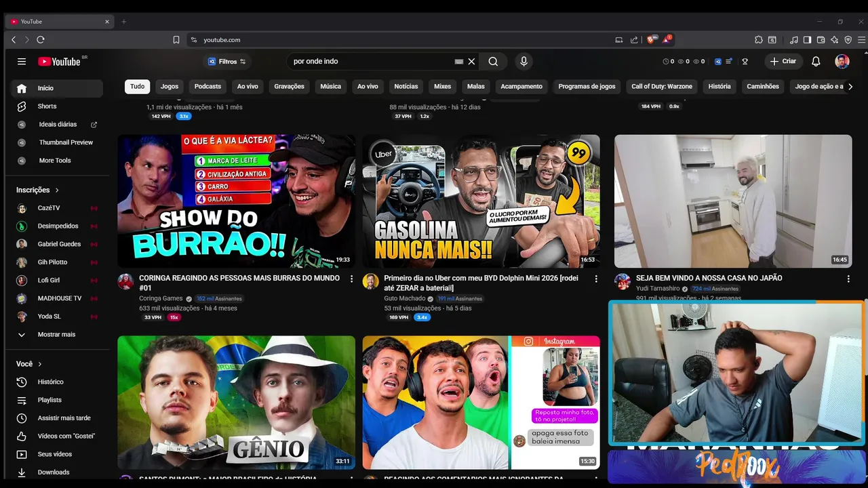Open the Filtros options
Screen dimensions: 868x488
[x=227, y=62]
